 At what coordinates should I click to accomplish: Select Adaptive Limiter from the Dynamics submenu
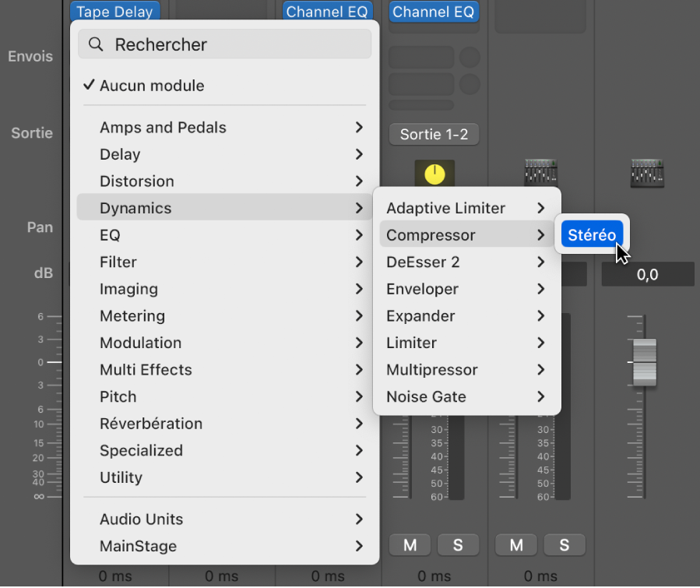pos(445,208)
